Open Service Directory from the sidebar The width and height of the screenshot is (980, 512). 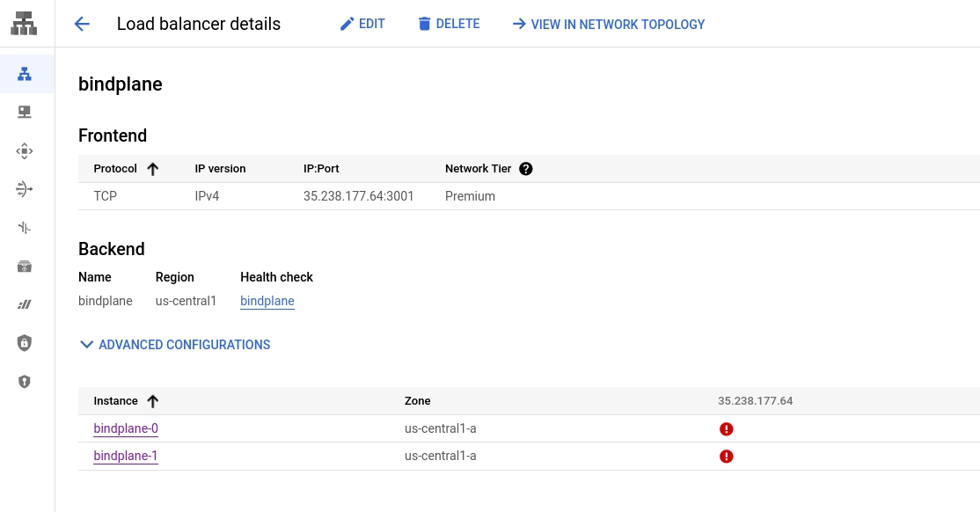[25, 266]
